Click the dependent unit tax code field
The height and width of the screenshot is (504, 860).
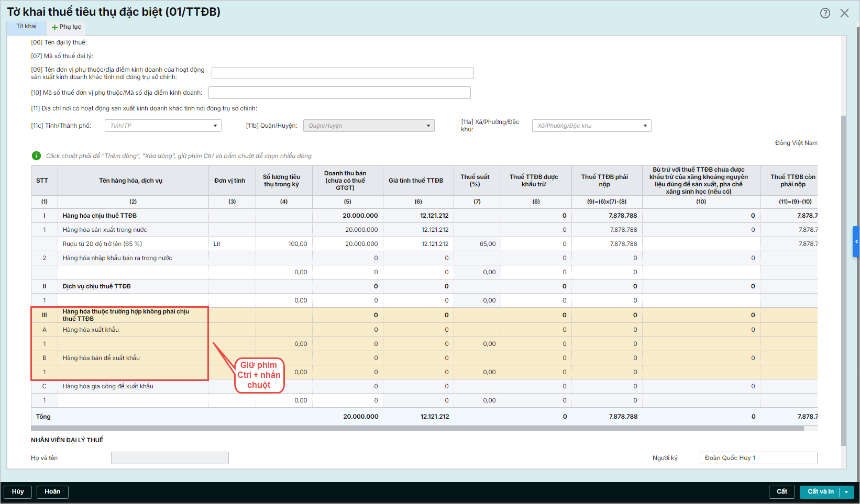(x=339, y=93)
